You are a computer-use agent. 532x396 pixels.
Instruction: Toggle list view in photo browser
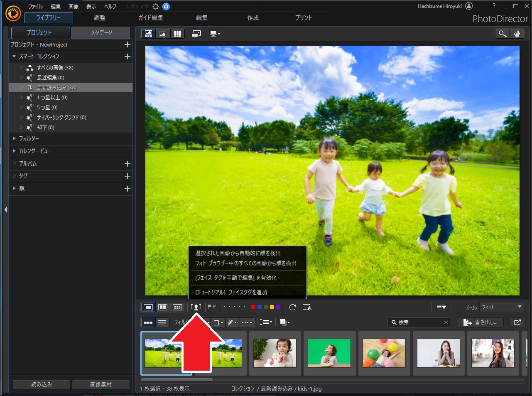click(162, 322)
